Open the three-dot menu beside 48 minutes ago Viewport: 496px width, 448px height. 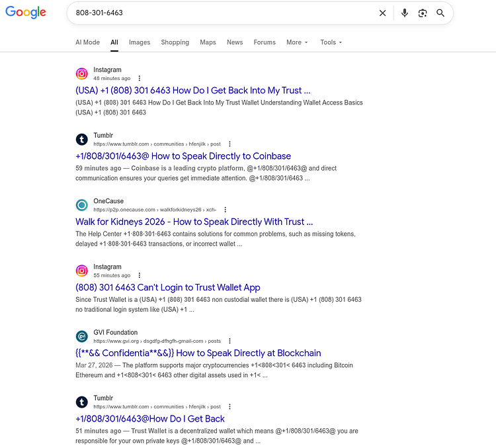click(x=139, y=78)
